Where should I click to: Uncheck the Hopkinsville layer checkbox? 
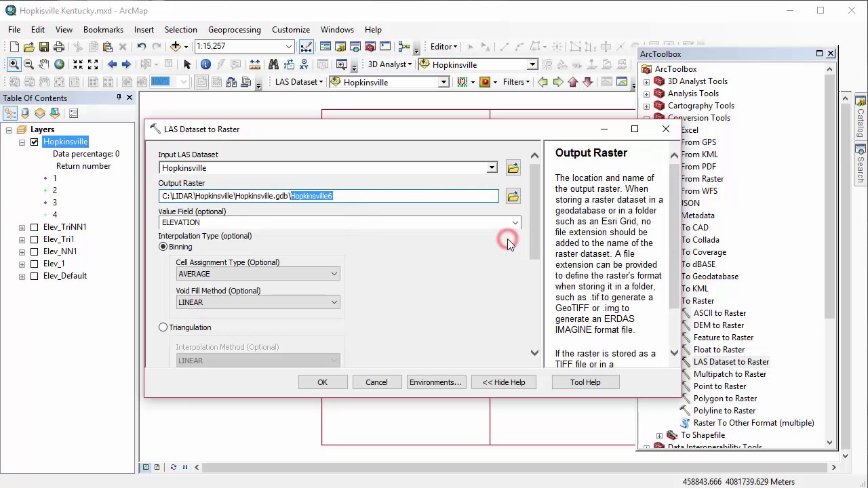point(34,142)
